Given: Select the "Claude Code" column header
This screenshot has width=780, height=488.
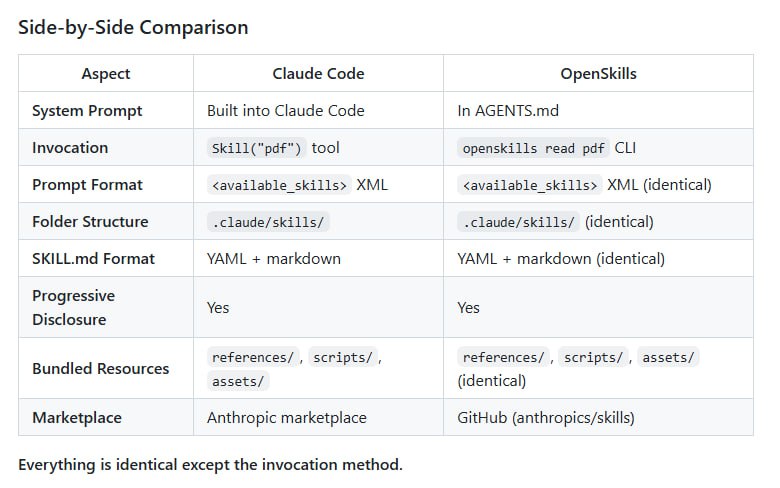Looking at the screenshot, I should pos(318,74).
